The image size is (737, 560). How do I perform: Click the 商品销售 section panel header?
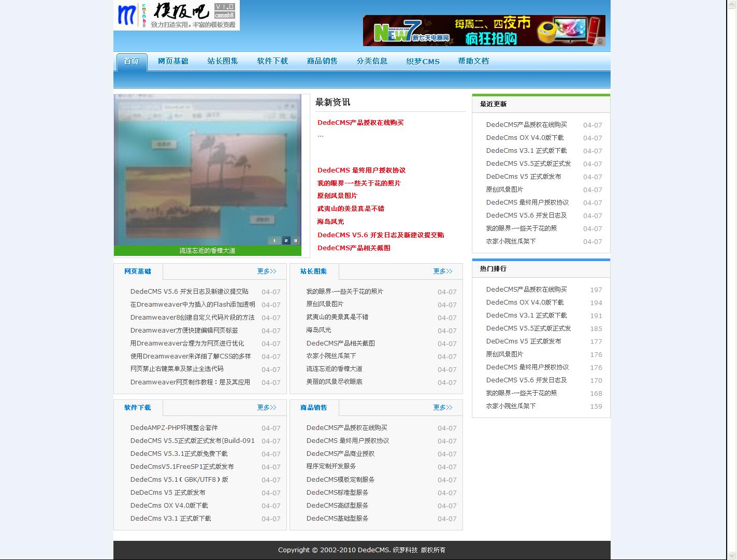click(314, 408)
